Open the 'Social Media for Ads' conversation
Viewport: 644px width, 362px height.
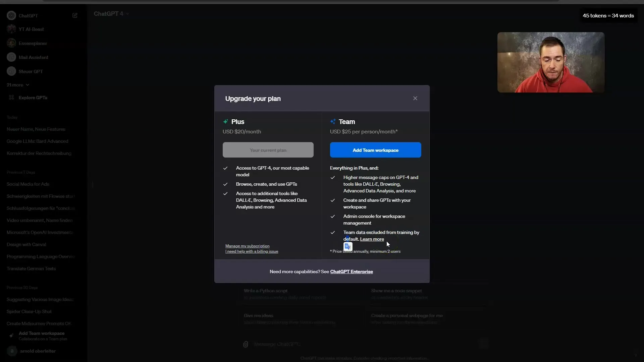(x=28, y=184)
